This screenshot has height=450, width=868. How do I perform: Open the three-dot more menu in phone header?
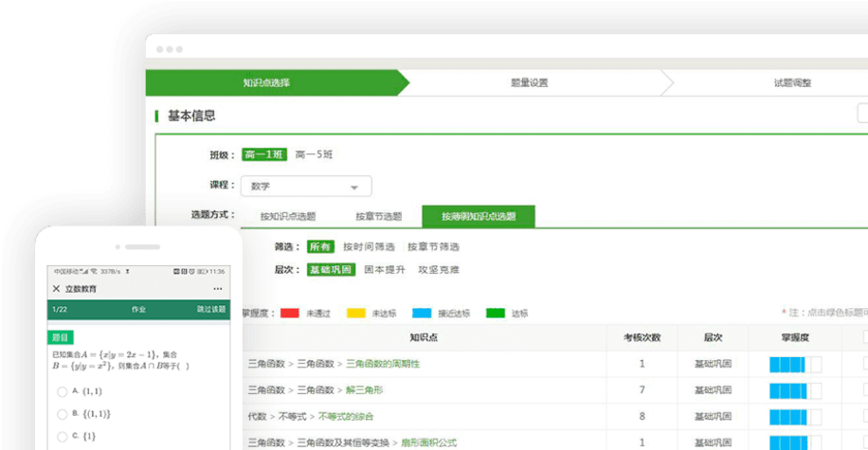click(x=217, y=289)
